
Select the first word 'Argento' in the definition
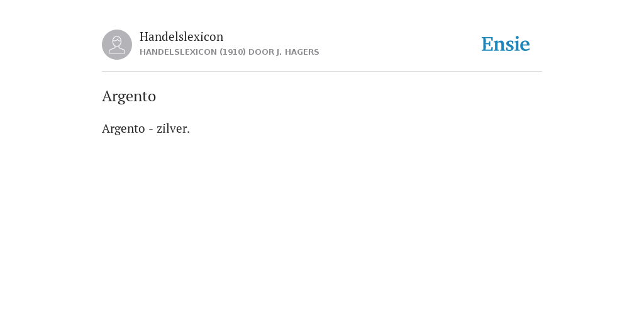point(123,128)
